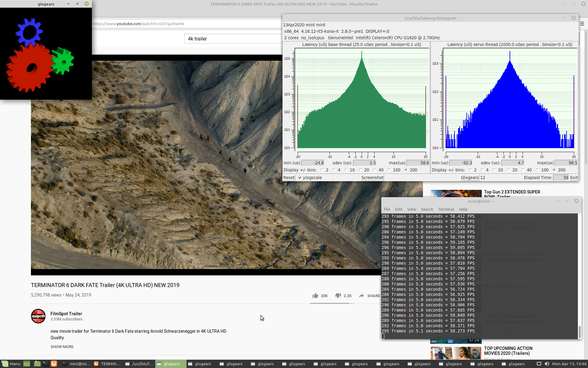Switch to highlighted glxgears taskbar item
This screenshot has width=588, height=368.
point(171,364)
